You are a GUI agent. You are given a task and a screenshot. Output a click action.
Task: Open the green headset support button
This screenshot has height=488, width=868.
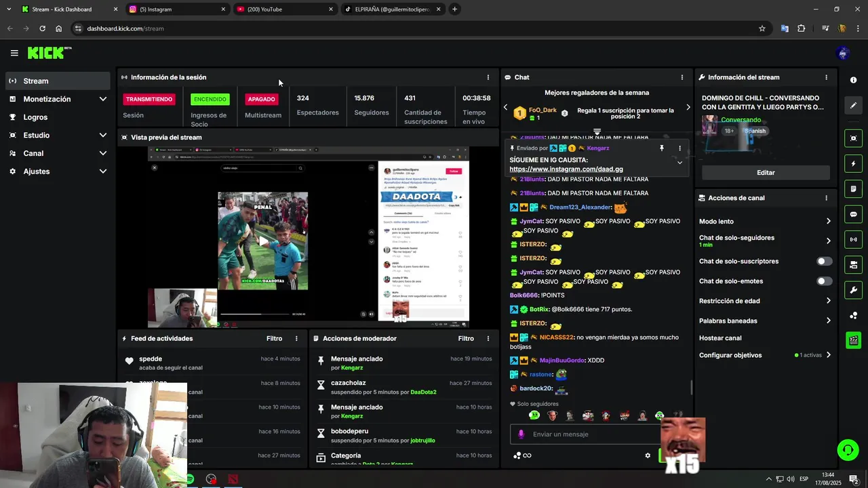[847, 449]
